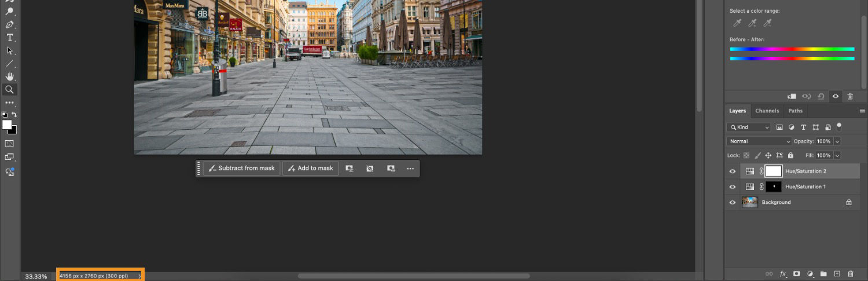Image resolution: width=868 pixels, height=281 pixels.
Task: Click the upper Before color bar
Action: (792, 49)
